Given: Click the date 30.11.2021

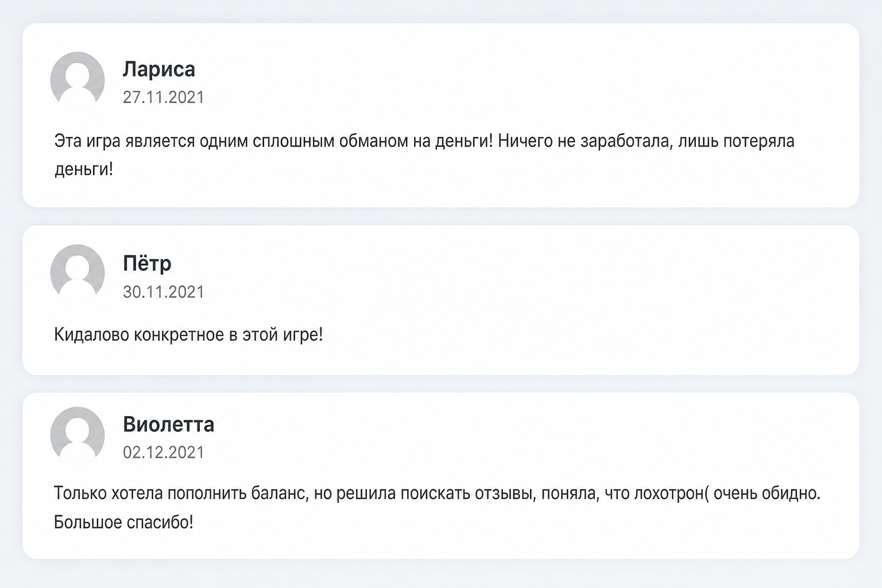Looking at the screenshot, I should 164,292.
